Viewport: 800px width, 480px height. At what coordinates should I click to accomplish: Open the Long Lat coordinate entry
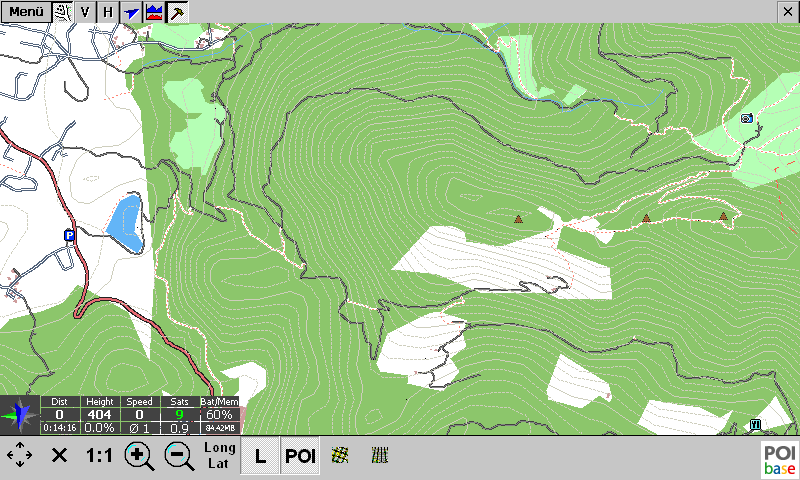point(220,456)
